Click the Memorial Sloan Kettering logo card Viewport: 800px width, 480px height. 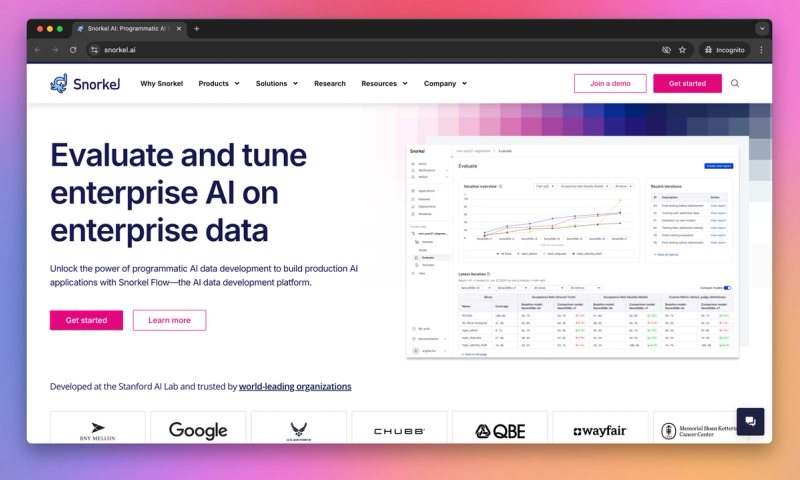[x=701, y=427]
